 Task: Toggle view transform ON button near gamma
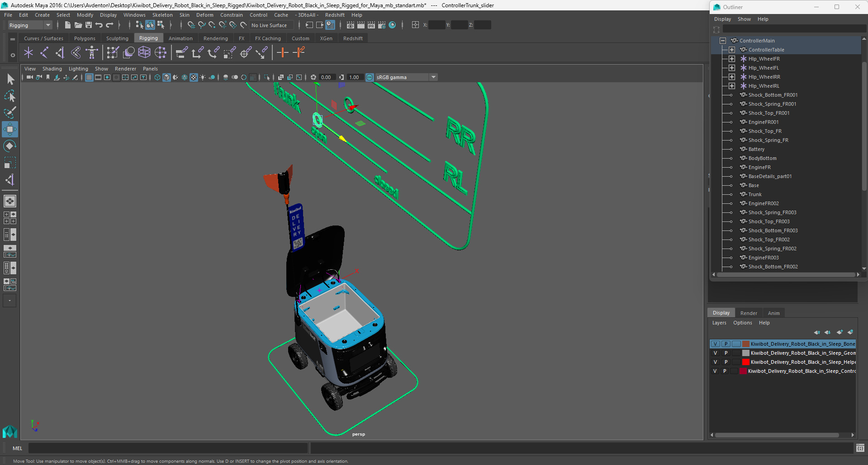(370, 77)
